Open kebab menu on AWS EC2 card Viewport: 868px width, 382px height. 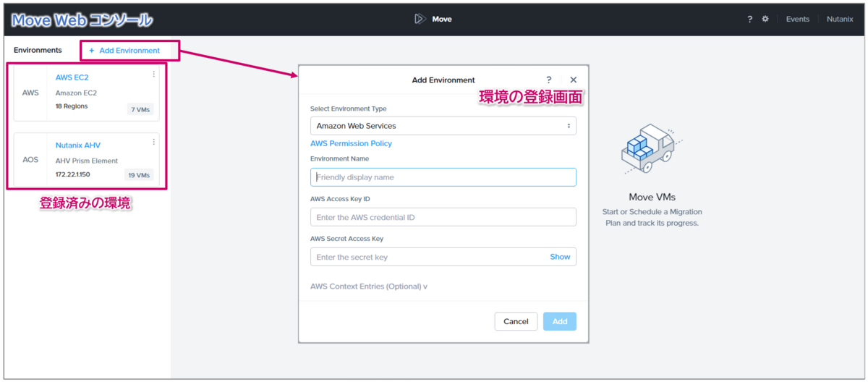tap(154, 74)
